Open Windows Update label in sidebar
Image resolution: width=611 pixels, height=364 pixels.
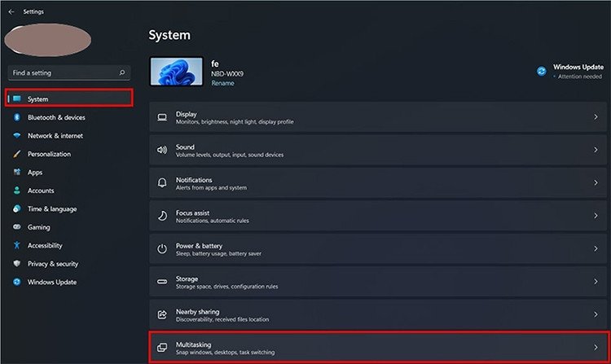pos(52,282)
